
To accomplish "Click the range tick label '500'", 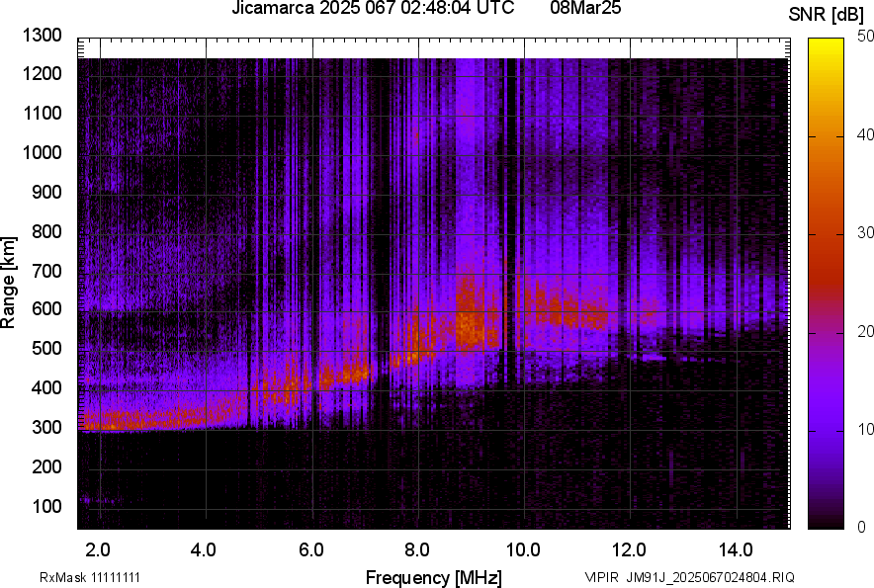I will pos(46,348).
